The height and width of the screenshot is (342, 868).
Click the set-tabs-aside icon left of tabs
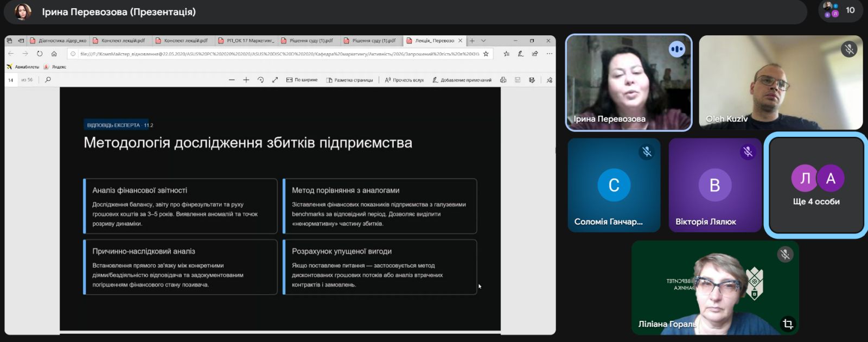(21, 41)
